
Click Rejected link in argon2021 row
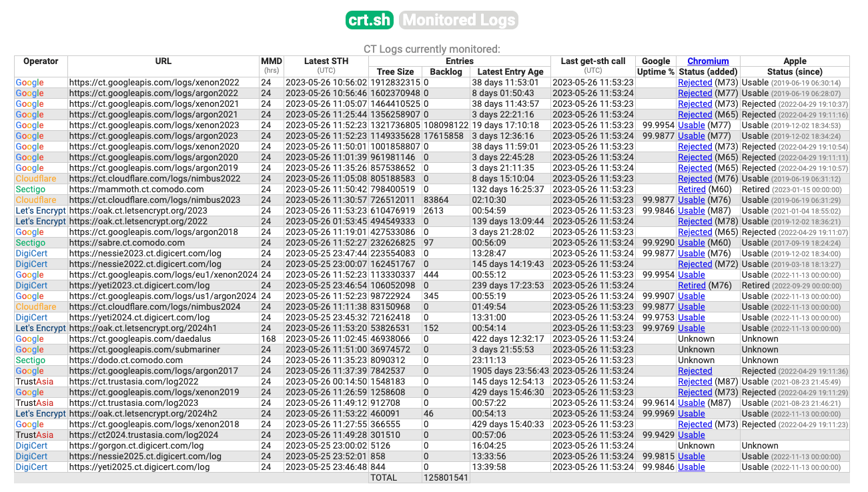pos(695,114)
